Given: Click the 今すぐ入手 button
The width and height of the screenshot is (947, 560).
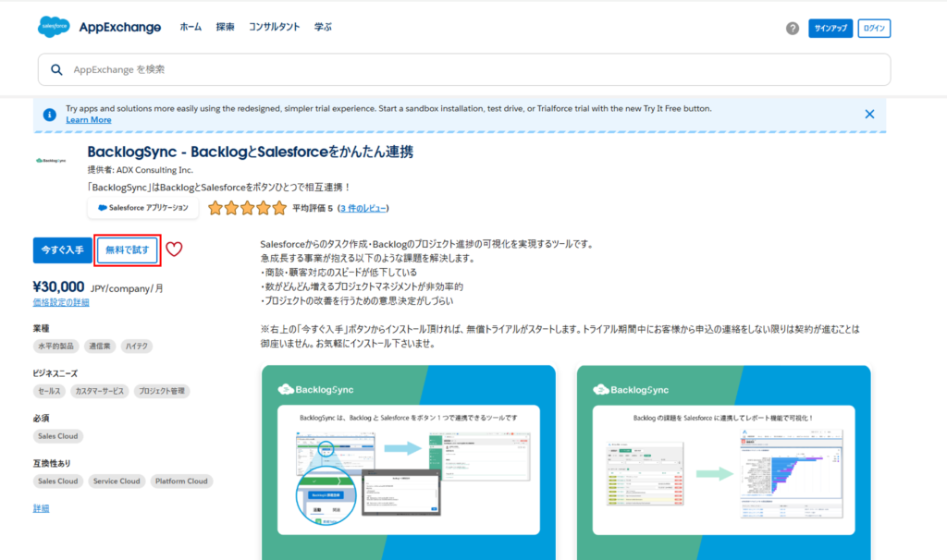Looking at the screenshot, I should [x=62, y=250].
